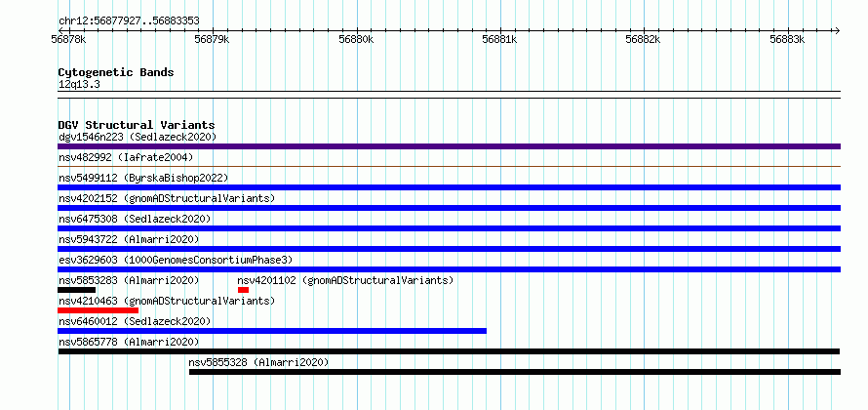Select the blue nsv6460012 variant bar
868x410 pixels.
[x=272, y=331]
